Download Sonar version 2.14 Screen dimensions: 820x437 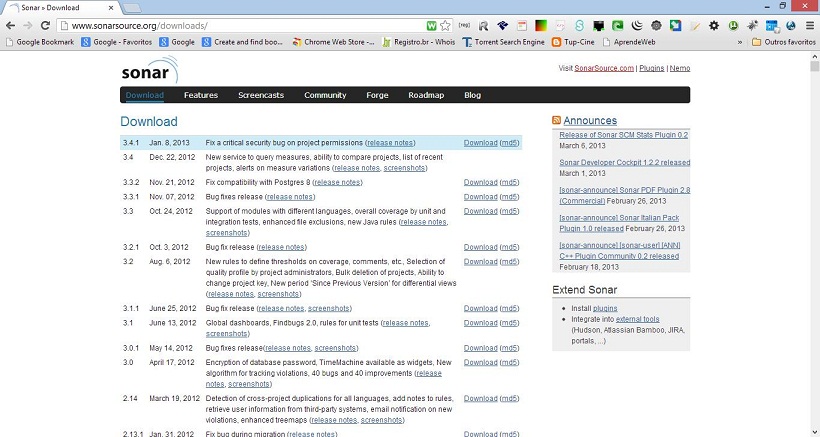coord(481,398)
